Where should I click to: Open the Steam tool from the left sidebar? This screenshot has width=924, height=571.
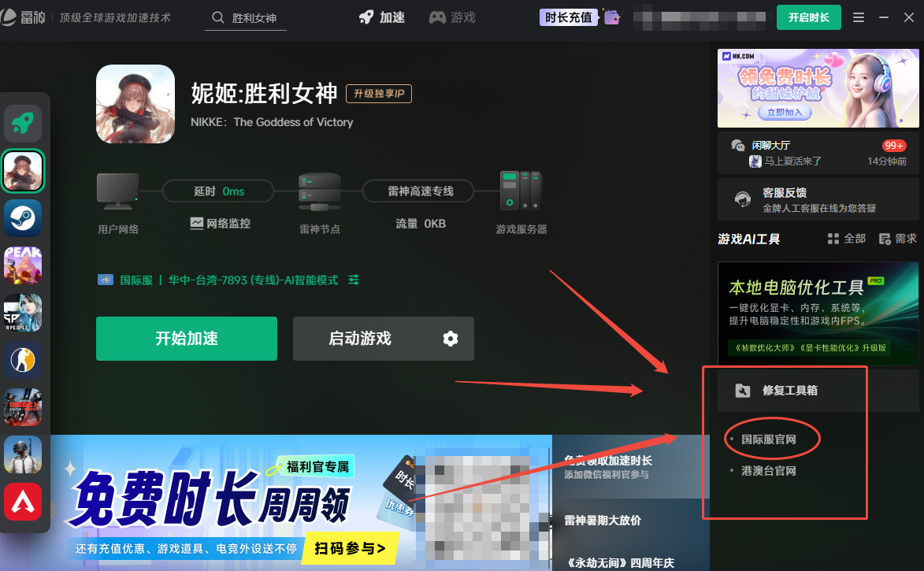click(23, 218)
